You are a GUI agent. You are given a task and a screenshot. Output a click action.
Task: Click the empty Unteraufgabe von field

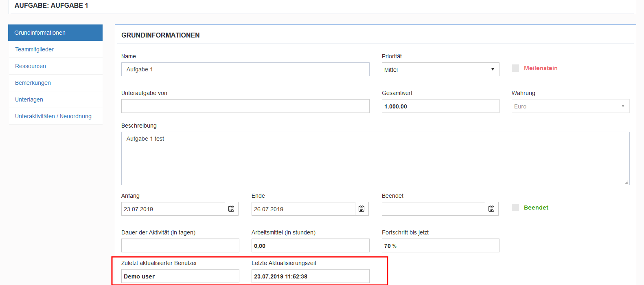(x=245, y=106)
